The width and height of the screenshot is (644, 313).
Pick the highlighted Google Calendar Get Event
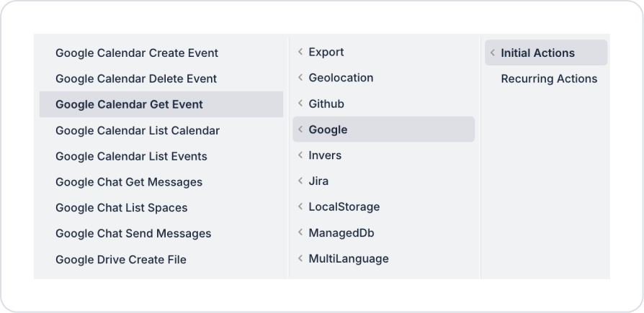tap(161, 104)
